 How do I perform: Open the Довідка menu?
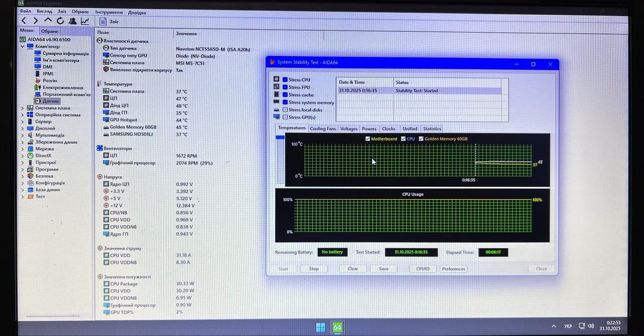coord(137,13)
